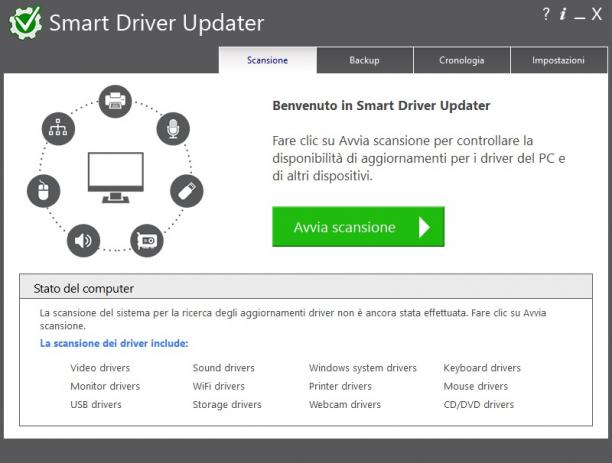
Task: Click 'La scansione dei driver include:' heading
Action: click(x=114, y=343)
